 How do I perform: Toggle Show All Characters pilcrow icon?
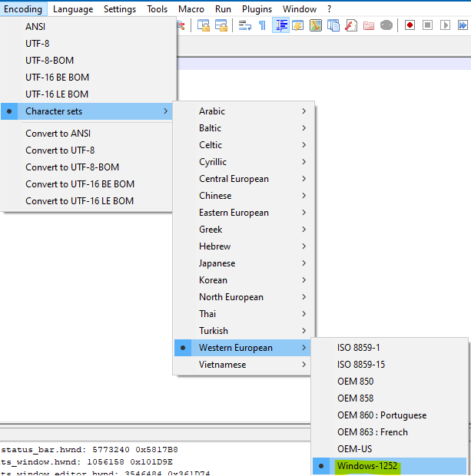(262, 25)
